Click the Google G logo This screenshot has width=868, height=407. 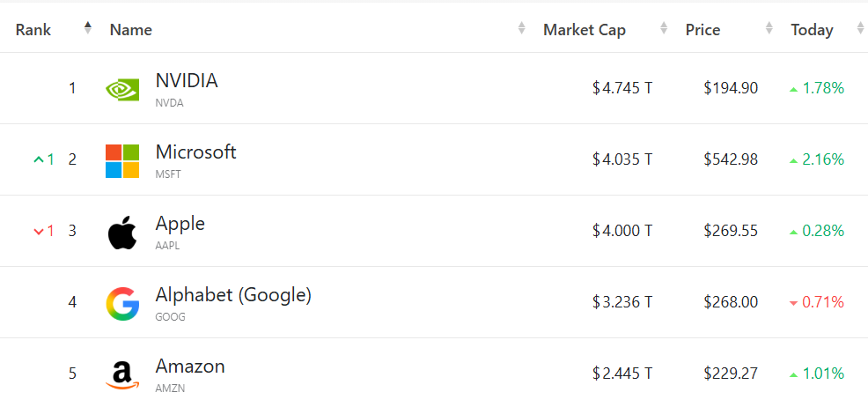coord(122,303)
